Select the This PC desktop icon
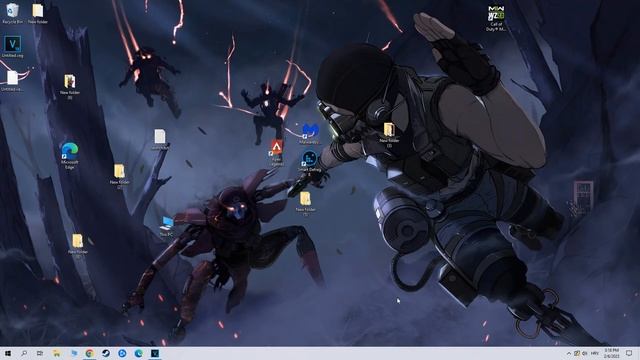 167,226
